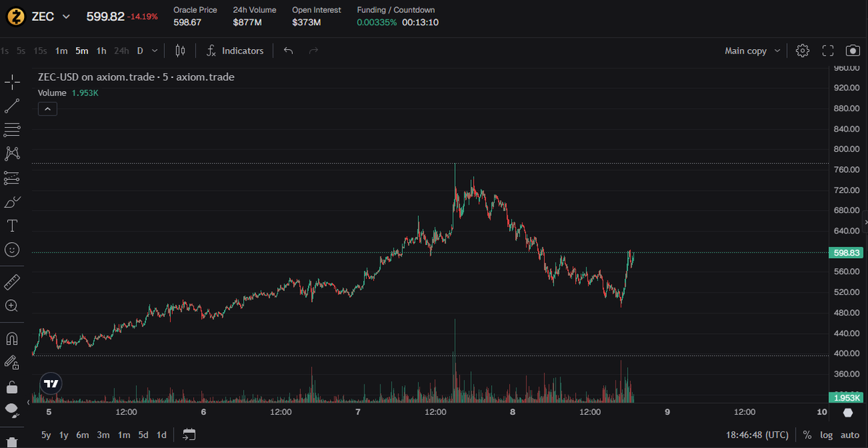Image resolution: width=868 pixels, height=448 pixels.
Task: Click the 599.82 price in header
Action: click(x=106, y=16)
